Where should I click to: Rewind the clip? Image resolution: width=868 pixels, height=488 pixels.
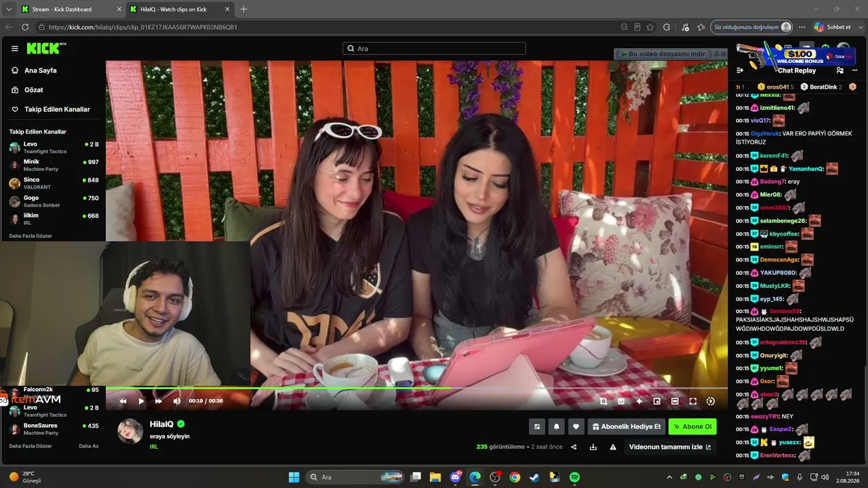[x=123, y=401]
